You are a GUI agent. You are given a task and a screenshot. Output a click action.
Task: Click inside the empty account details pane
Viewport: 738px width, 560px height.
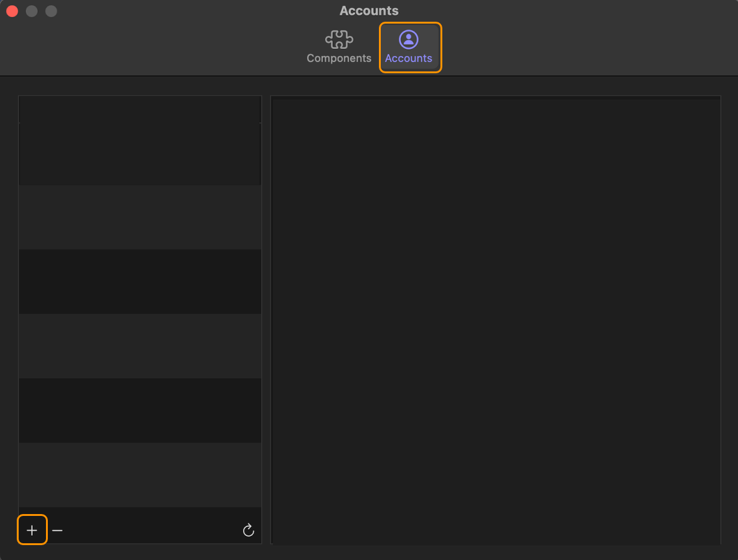coord(496,320)
